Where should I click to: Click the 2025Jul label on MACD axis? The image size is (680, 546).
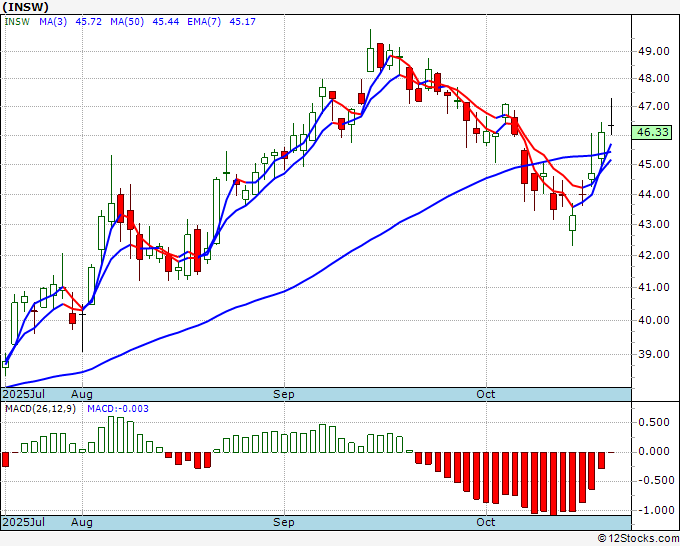tap(24, 522)
